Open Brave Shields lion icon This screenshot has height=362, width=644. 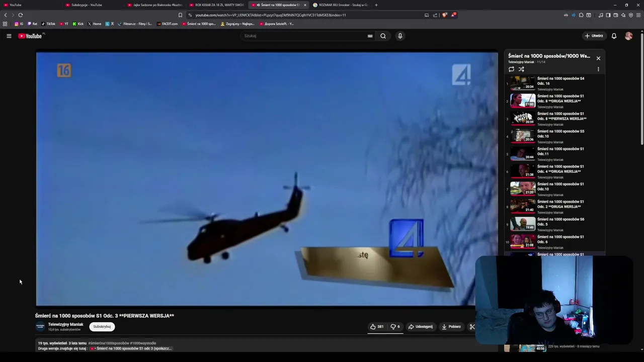pos(444,15)
